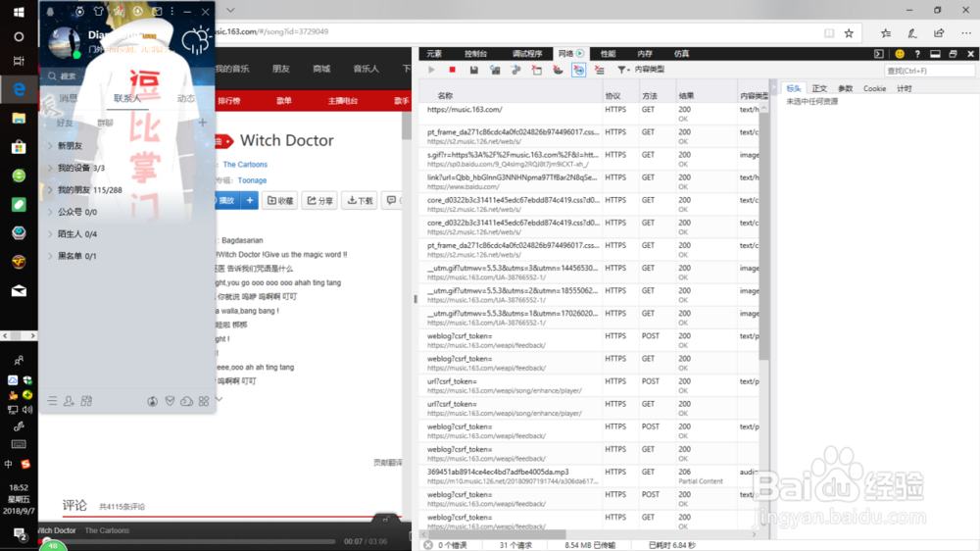Click the QQ 搜索 search box
This screenshot has height=551, width=980.
coord(125,75)
